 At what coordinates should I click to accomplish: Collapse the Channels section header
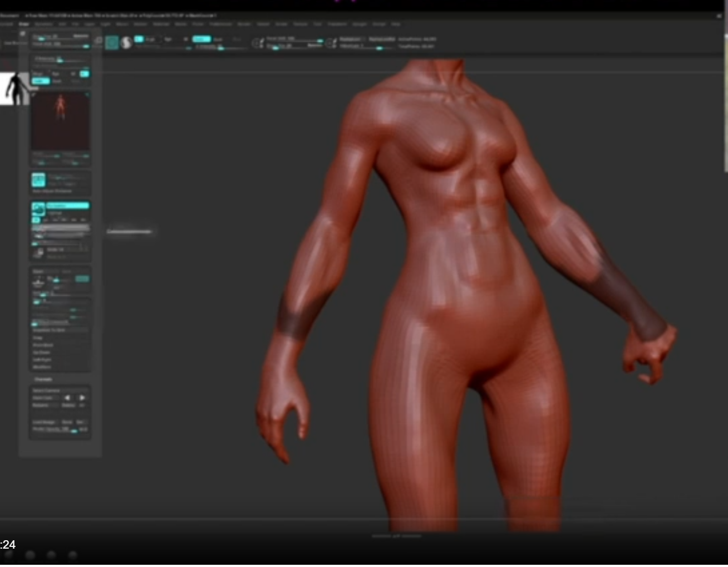tap(43, 379)
